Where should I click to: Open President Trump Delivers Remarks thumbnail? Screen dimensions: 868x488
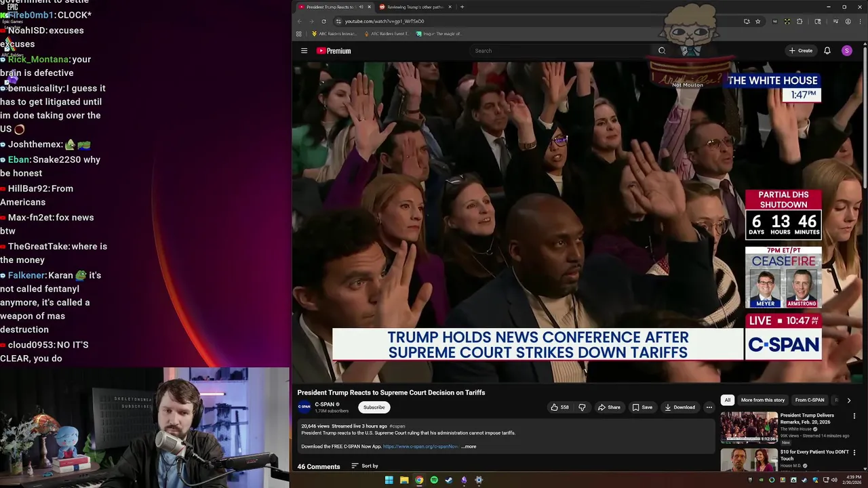749,427
